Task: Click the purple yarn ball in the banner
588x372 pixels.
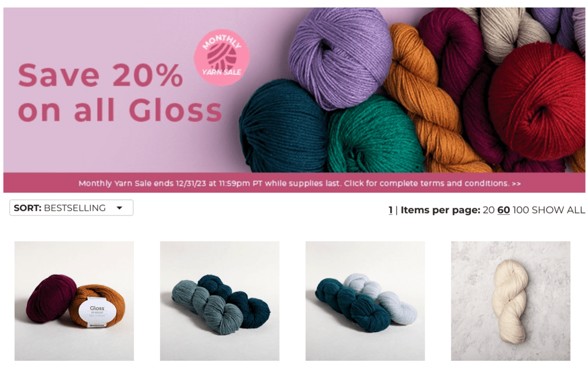Action: click(340, 57)
